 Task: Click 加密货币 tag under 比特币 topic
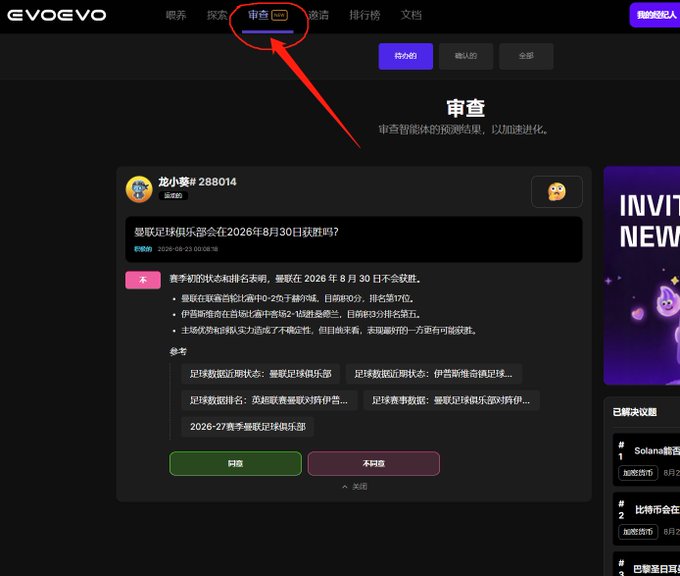click(x=638, y=532)
